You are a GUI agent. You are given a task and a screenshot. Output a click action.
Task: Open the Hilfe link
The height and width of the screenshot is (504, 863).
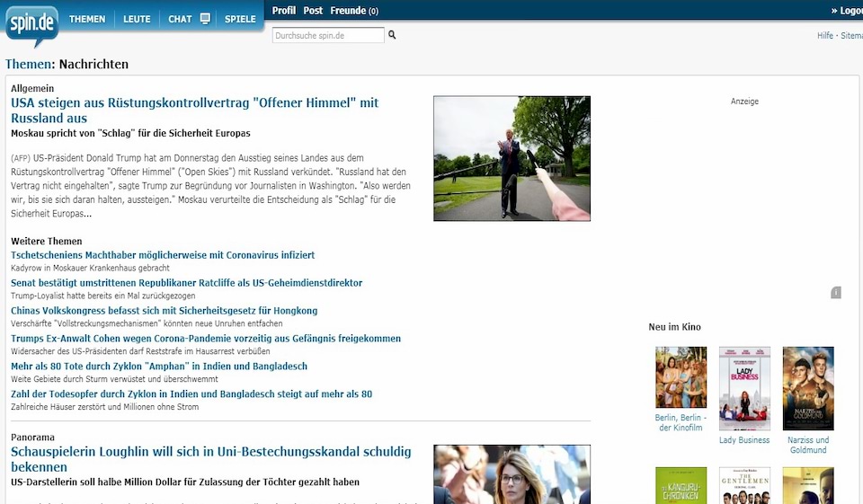tap(824, 35)
